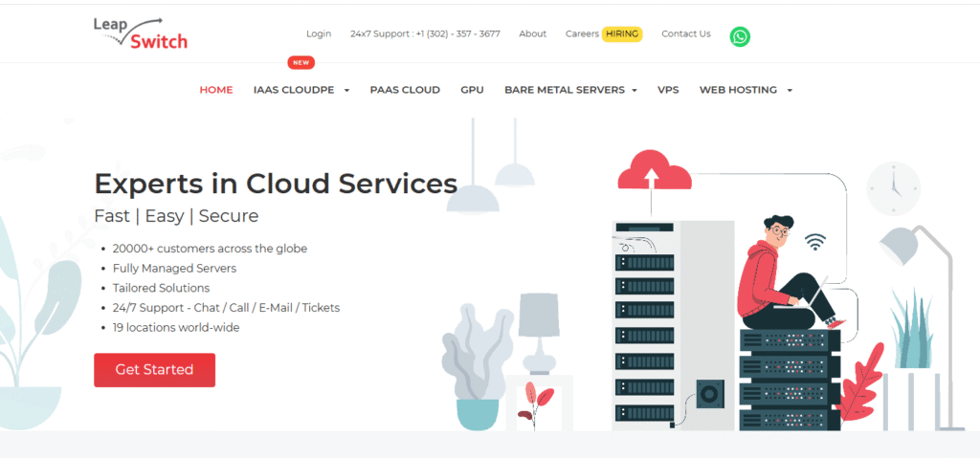Select the Home menu item
The image size is (980, 458).
pos(216,90)
